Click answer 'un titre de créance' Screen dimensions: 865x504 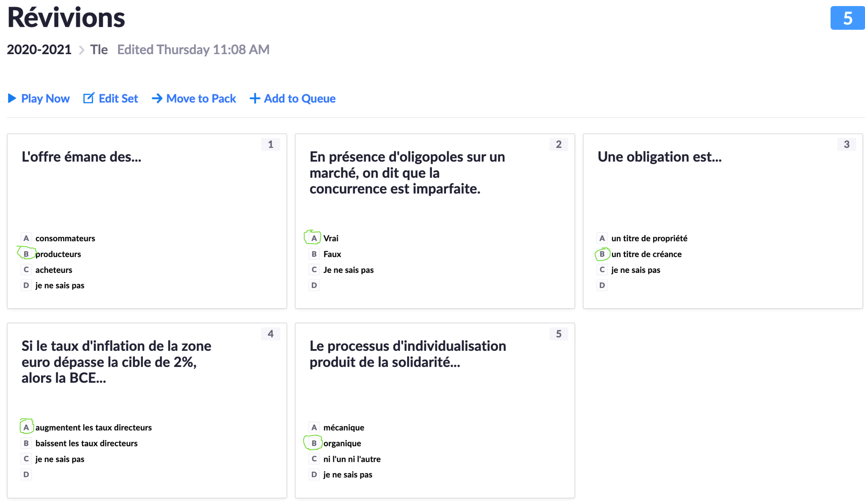point(647,254)
